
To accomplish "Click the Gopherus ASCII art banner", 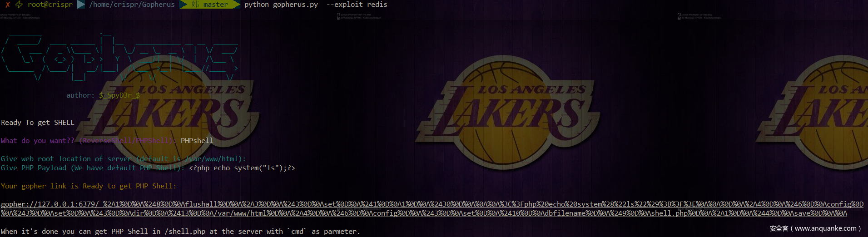I will pos(119,57).
